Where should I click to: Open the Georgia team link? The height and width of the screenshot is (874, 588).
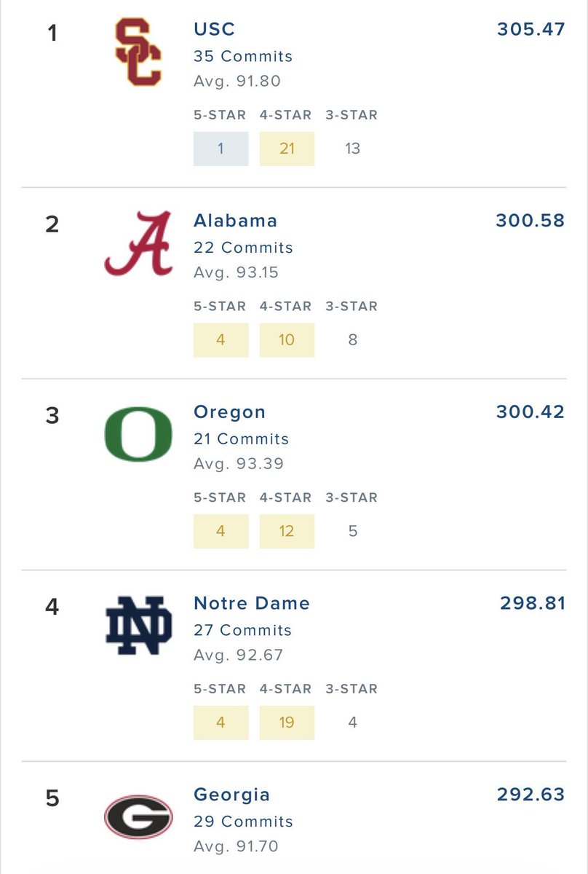[x=231, y=795]
